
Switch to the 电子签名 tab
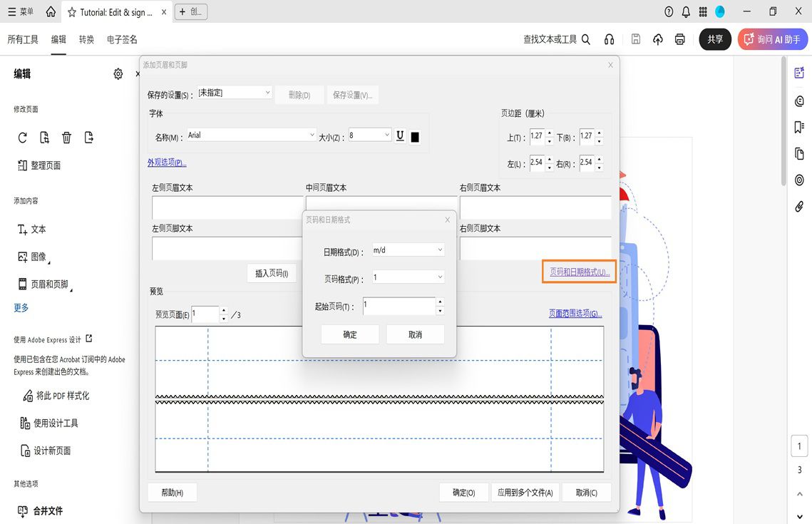tap(121, 39)
